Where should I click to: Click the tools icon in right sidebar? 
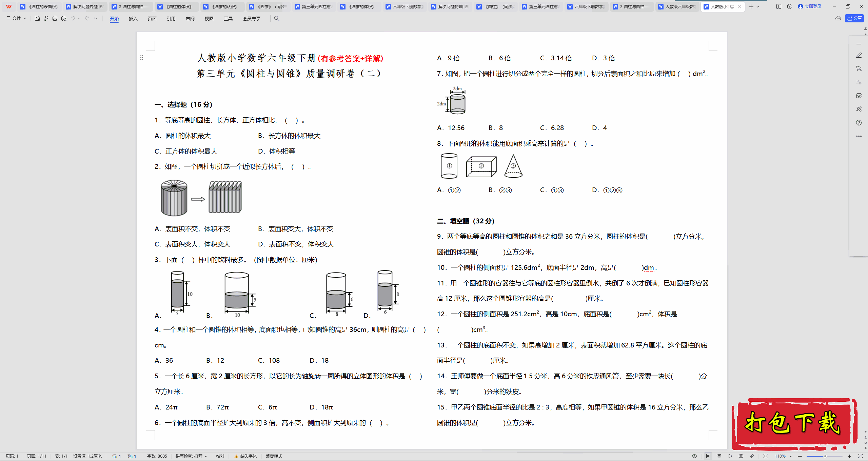click(x=859, y=109)
